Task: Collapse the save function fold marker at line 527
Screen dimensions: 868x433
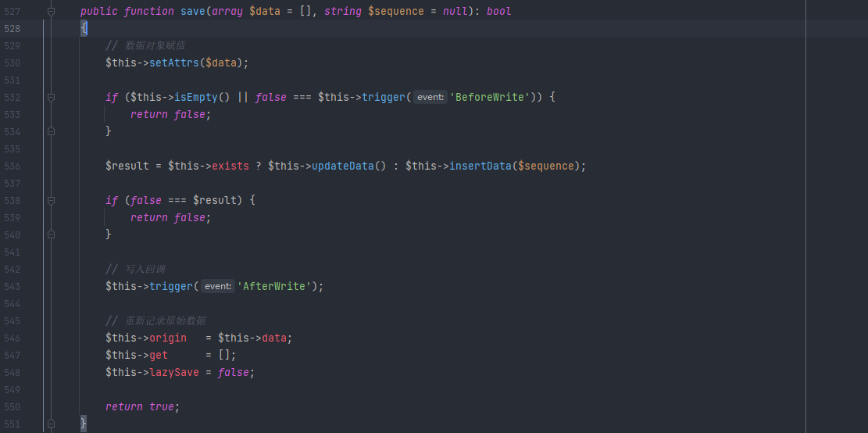Action: coord(51,12)
